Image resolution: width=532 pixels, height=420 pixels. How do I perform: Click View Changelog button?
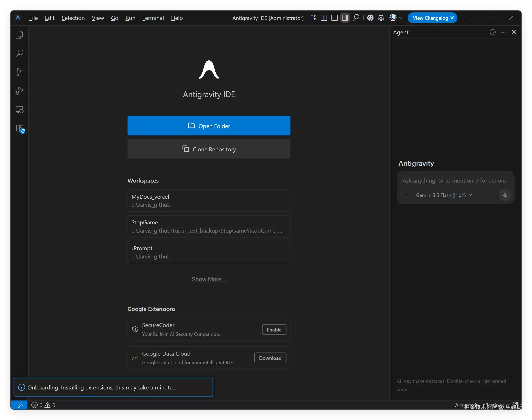point(430,18)
